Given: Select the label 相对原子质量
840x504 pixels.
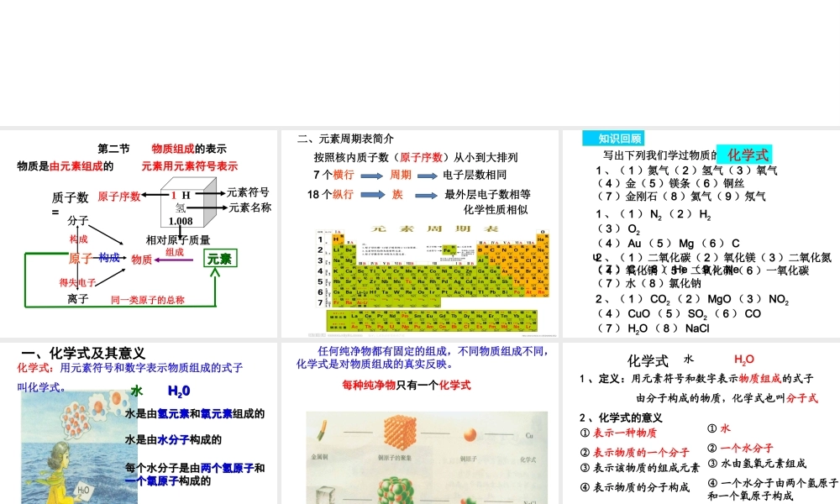Looking at the screenshot, I should [178, 240].
